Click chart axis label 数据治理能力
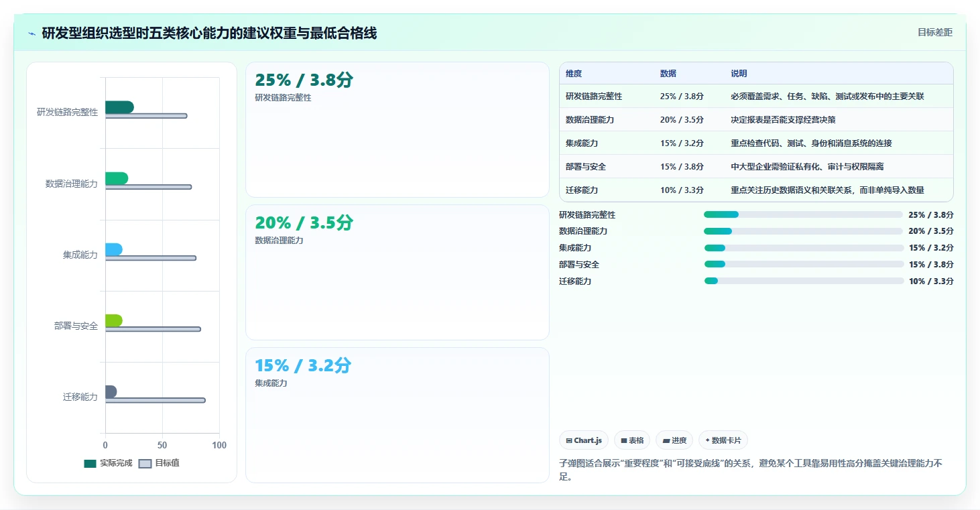980x510 pixels. pos(72,184)
